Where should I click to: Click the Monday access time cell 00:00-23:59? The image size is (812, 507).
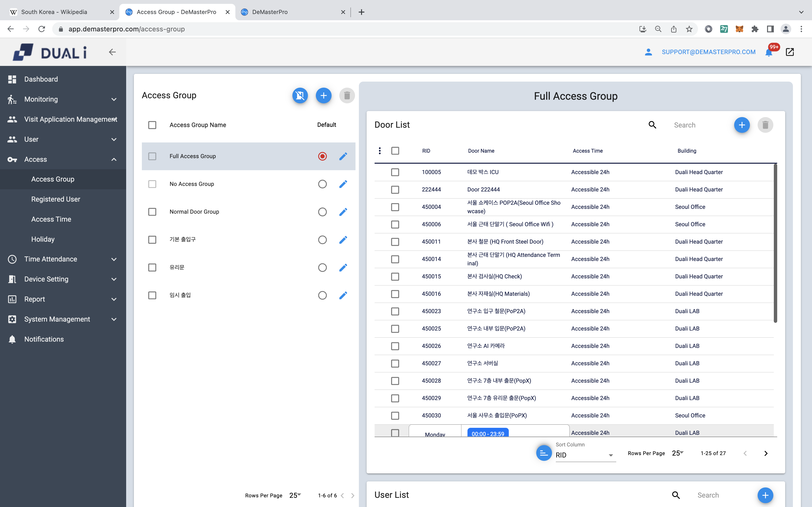[x=487, y=433]
